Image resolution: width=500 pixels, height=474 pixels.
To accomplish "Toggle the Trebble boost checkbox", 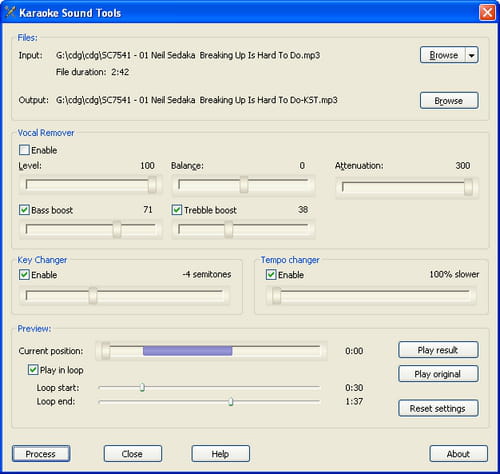I will (177, 210).
